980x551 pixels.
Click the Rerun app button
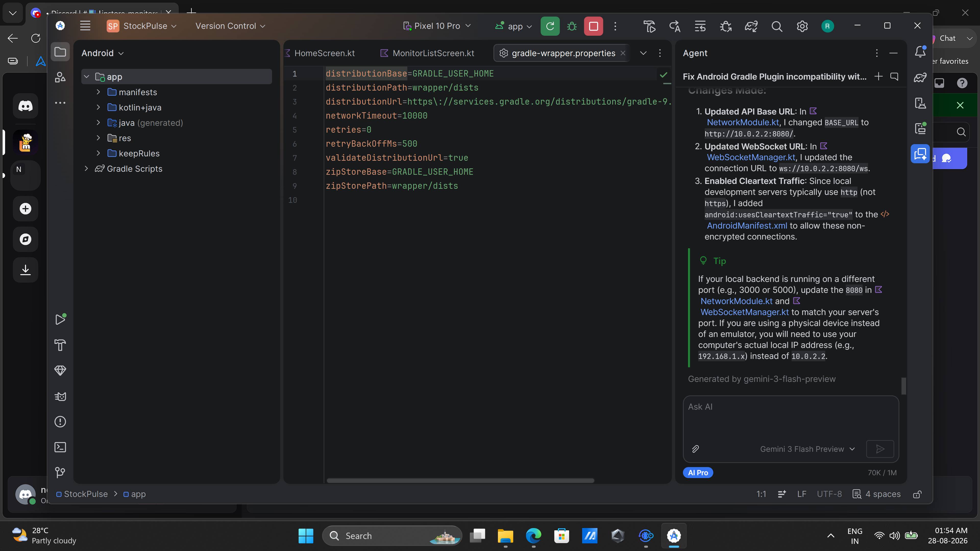(550, 26)
